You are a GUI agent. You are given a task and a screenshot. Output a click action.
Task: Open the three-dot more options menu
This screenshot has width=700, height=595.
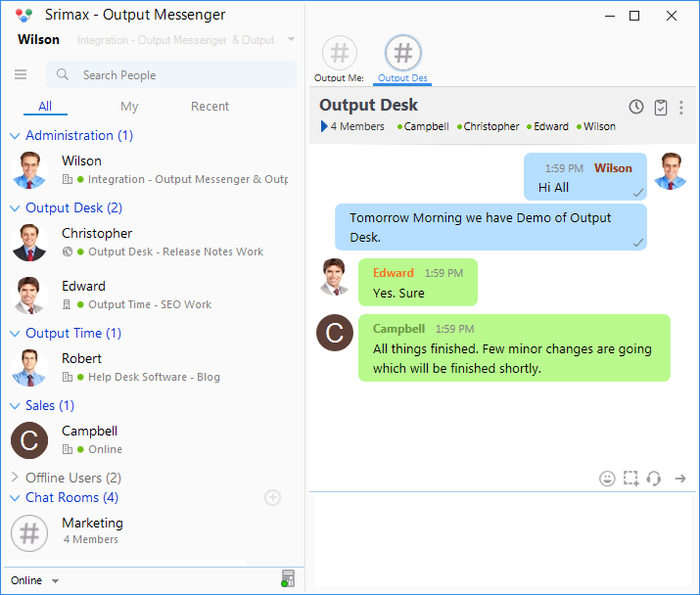tap(681, 108)
